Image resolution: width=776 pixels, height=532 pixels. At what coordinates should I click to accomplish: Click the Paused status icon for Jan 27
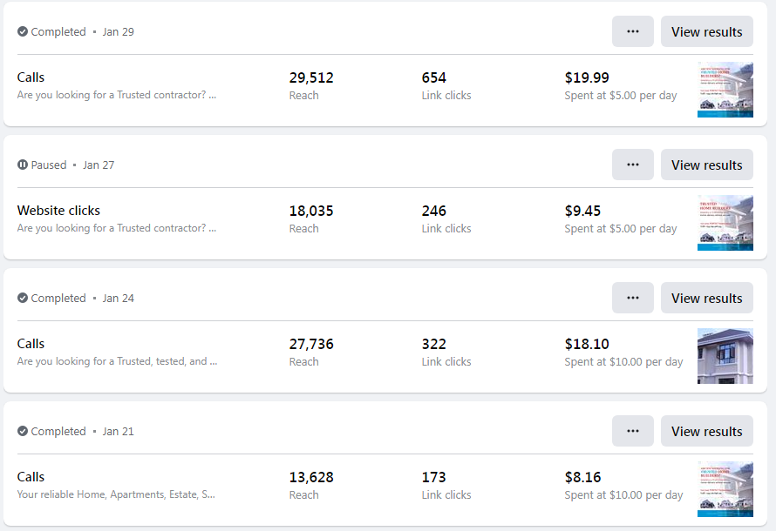coord(22,165)
